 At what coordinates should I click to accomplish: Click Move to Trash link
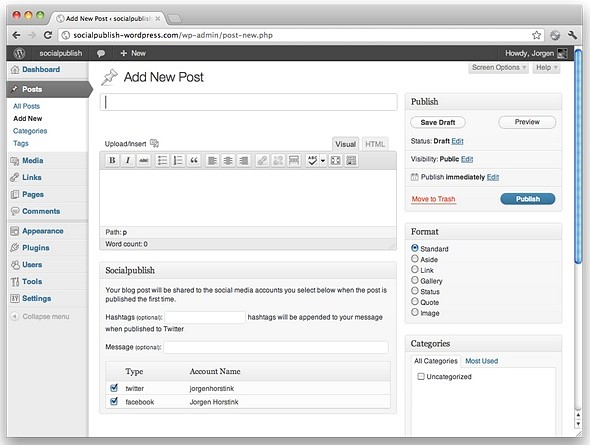433,199
